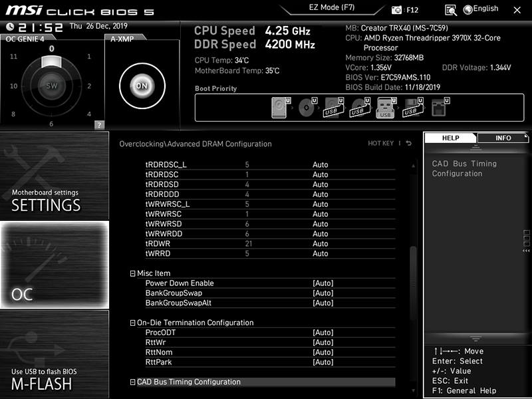Open the HOT KEY list
The image size is (532, 399).
[380, 143]
